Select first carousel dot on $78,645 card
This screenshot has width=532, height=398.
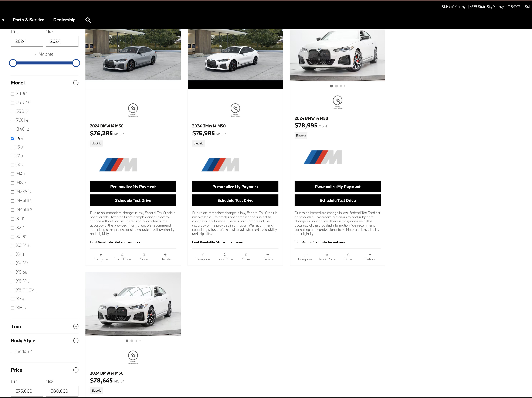[127, 341]
